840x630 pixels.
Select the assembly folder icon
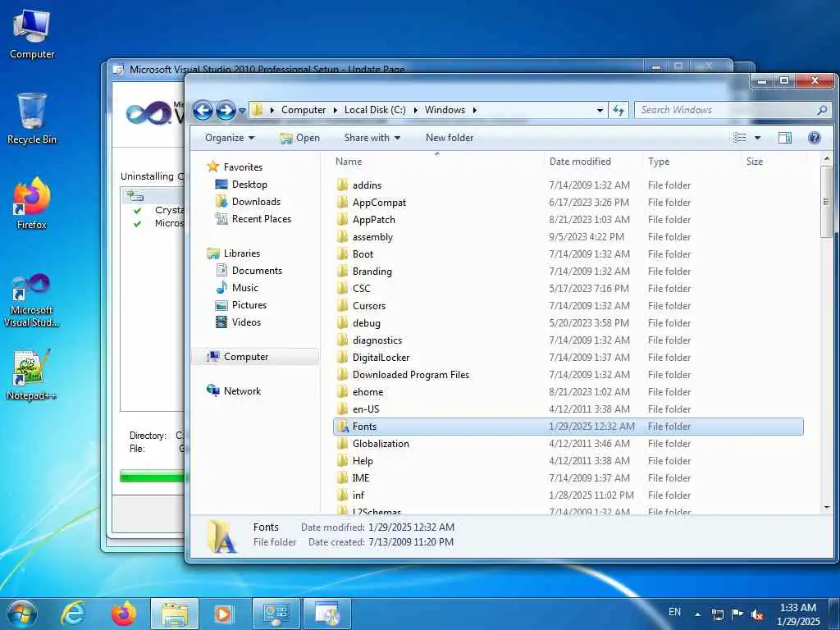click(x=342, y=237)
